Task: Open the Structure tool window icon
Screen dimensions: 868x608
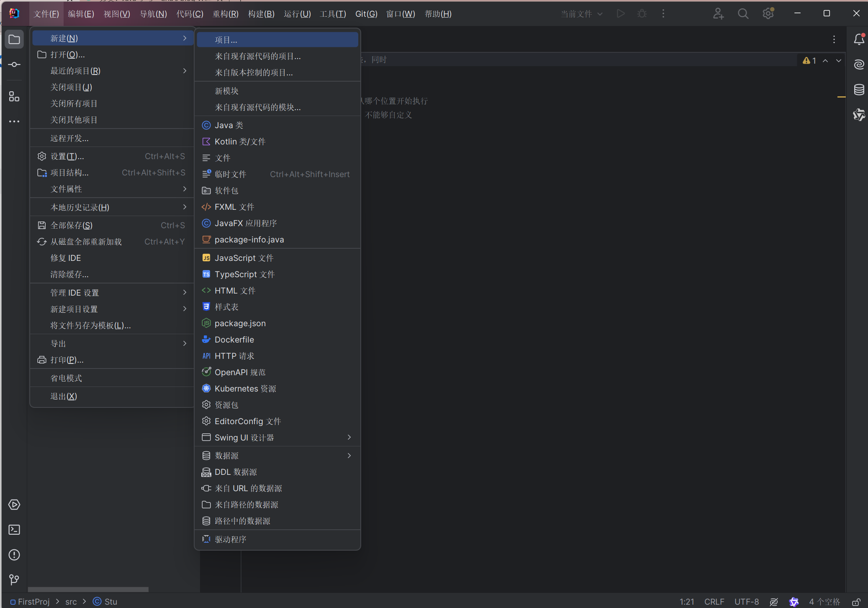Action: [x=14, y=97]
